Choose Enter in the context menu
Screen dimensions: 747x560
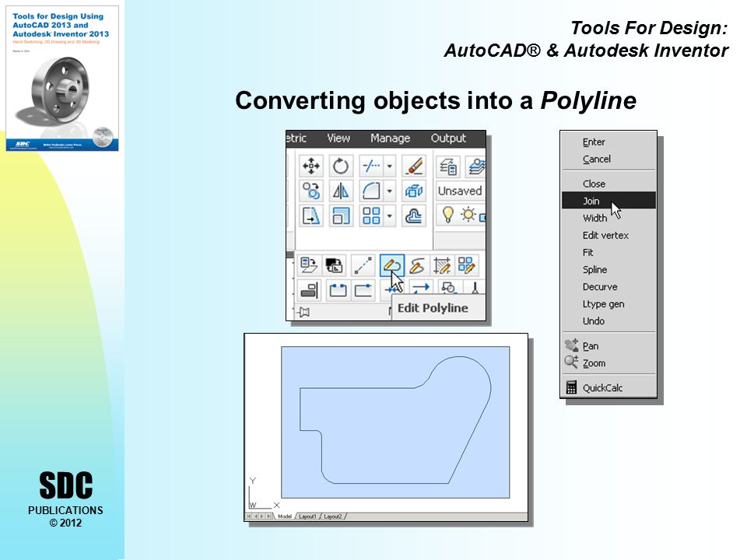(x=608, y=142)
